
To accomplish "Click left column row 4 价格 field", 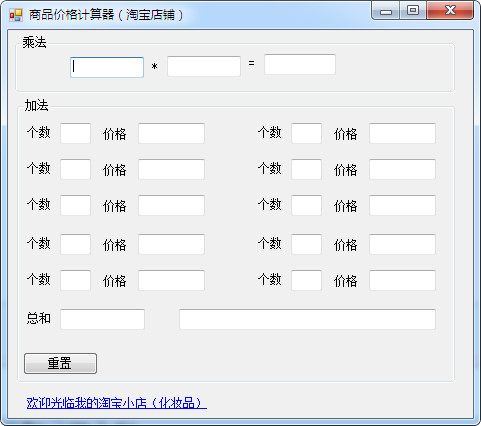I will (171, 244).
